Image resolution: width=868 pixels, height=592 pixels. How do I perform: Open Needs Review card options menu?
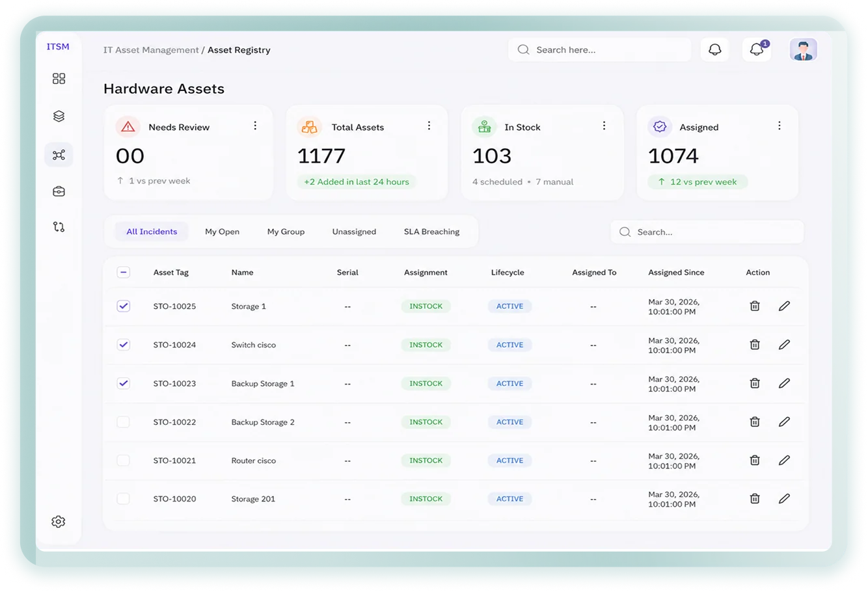[x=255, y=126]
